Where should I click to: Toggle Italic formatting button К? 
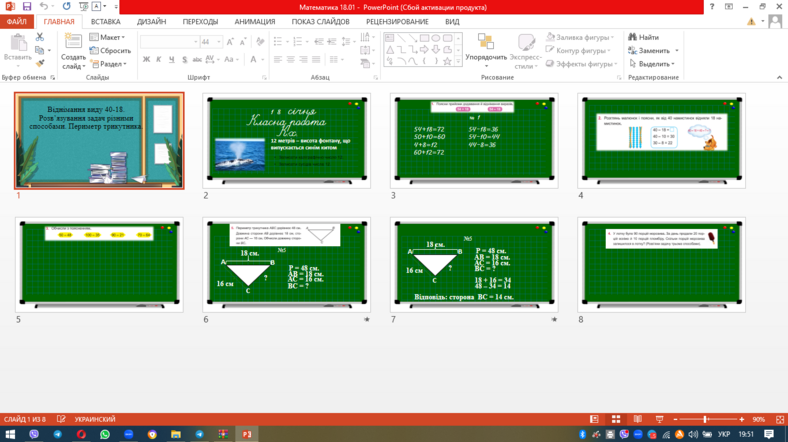159,59
